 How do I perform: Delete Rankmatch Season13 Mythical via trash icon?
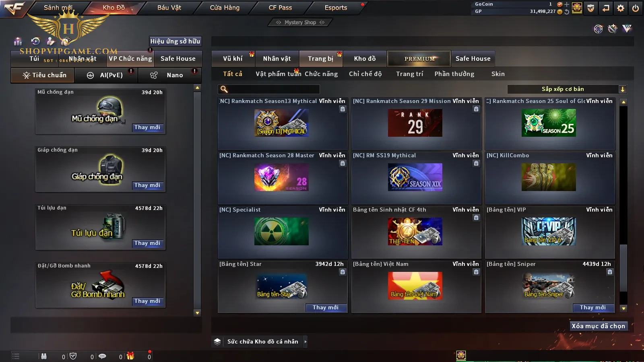pos(343,109)
